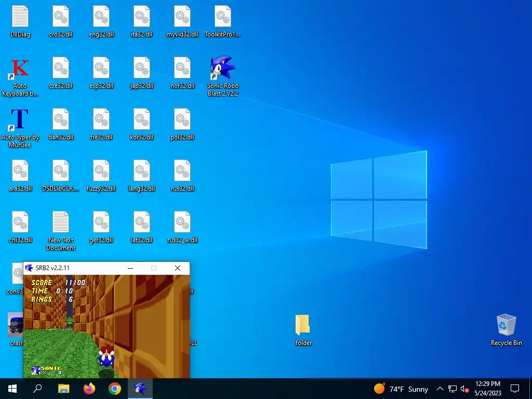Viewport: 532px width, 399px height.
Task: Click the Sonic icon in SRB2 title bar
Action: [29, 268]
